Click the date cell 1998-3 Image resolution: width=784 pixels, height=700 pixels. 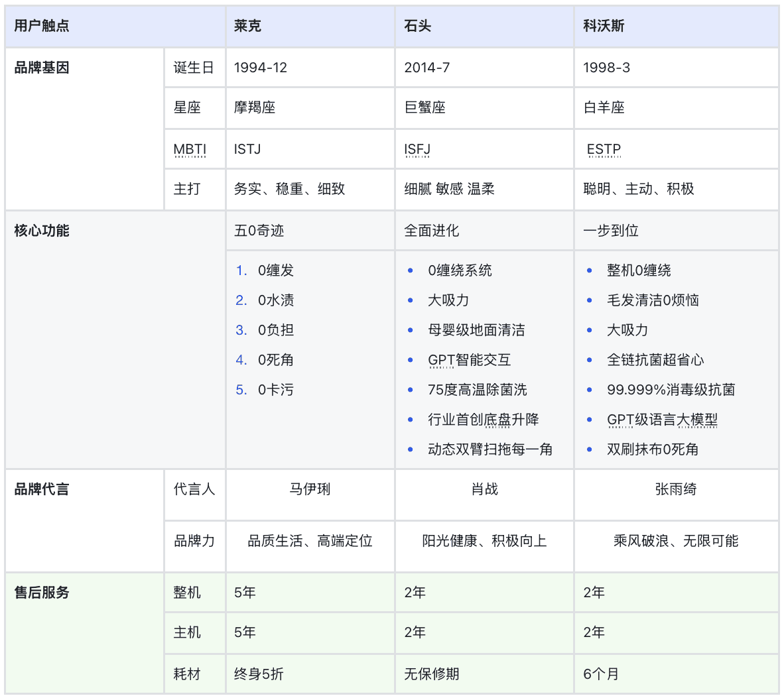point(677,68)
